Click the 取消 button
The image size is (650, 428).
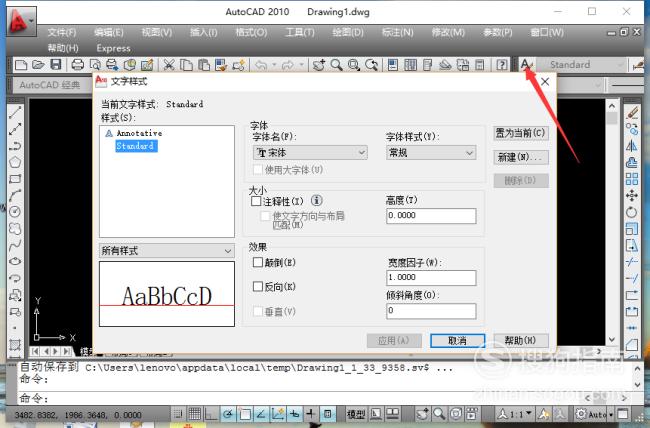coord(457,340)
